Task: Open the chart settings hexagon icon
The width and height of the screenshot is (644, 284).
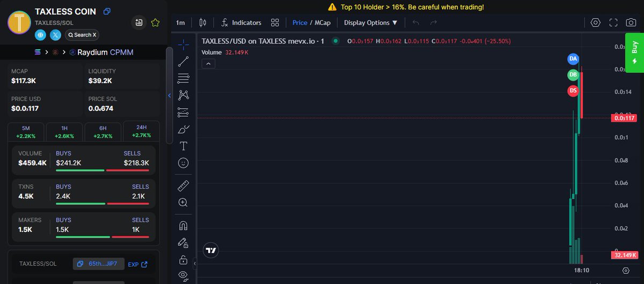Action: pos(595,23)
